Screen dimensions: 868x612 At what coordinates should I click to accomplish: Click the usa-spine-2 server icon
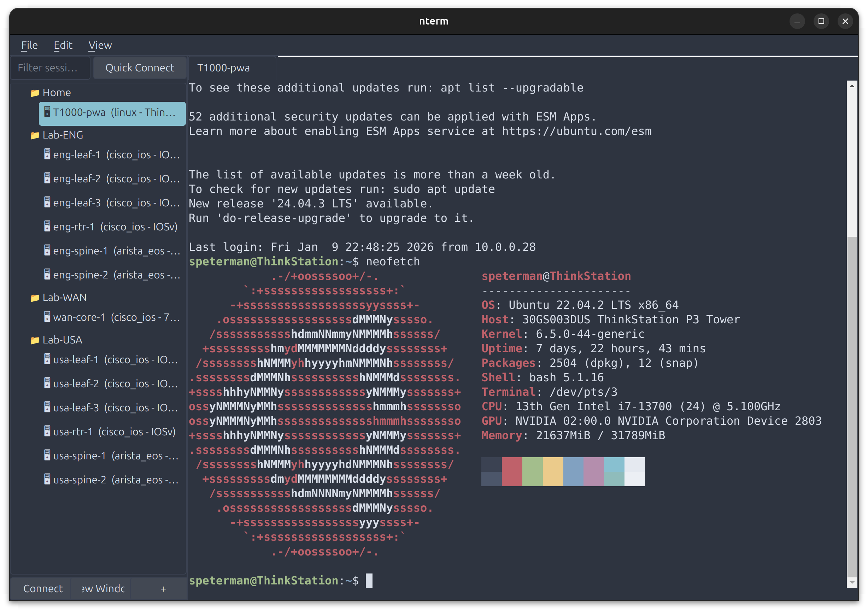[47, 480]
